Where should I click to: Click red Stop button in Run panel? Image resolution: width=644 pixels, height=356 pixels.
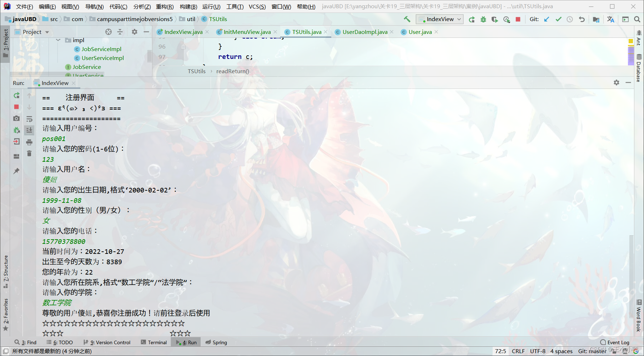(16, 107)
